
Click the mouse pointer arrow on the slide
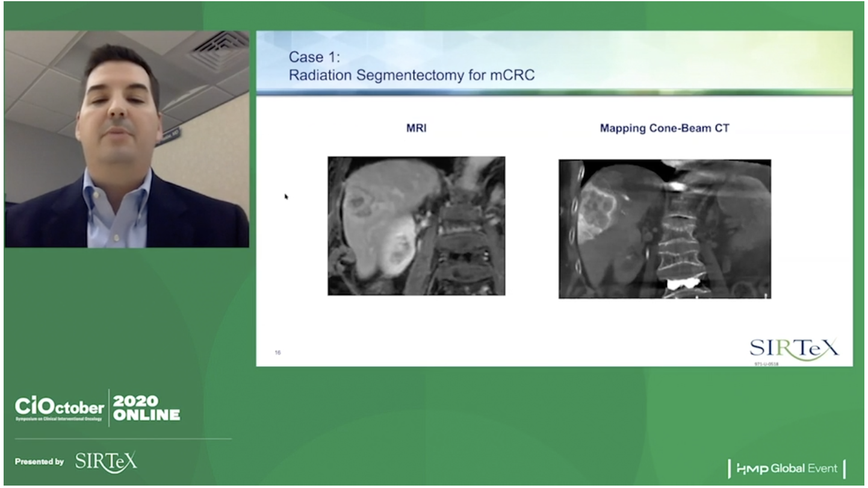coord(286,196)
